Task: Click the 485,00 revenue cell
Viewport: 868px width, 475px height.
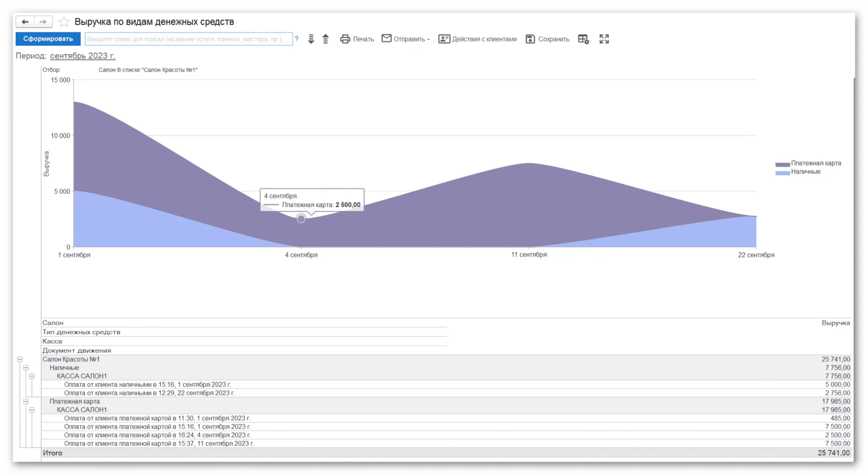Action: [840, 418]
